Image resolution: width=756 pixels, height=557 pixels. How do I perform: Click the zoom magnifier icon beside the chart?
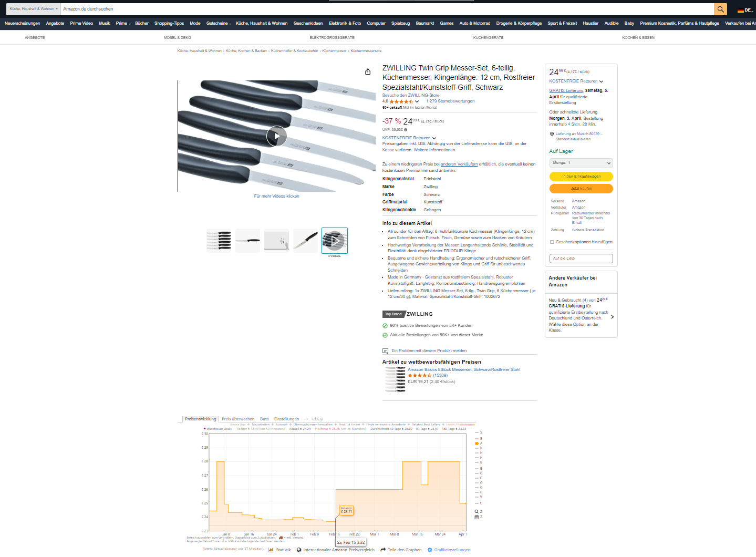point(477,511)
